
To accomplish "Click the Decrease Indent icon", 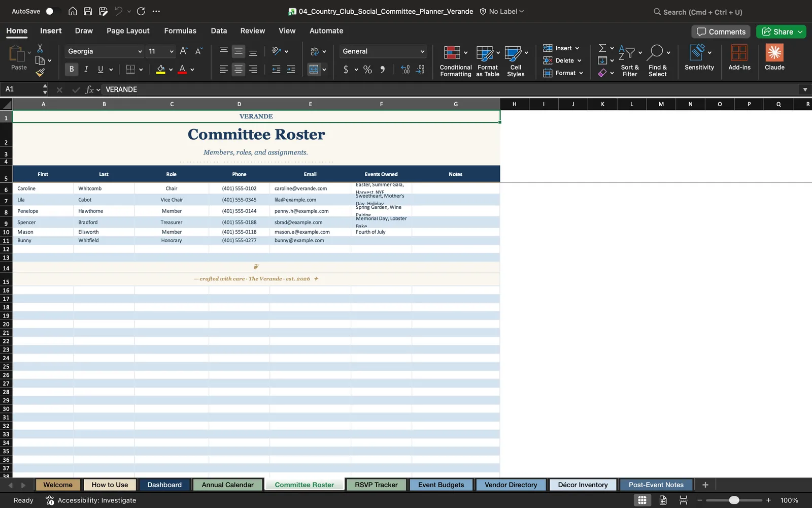I will click(x=276, y=69).
